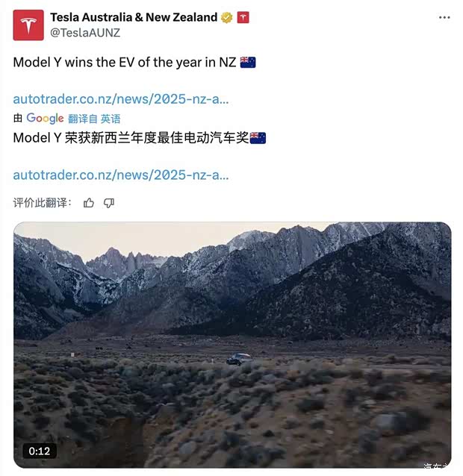Select the 英语 source language link
The image size is (463, 476).
coord(111,119)
